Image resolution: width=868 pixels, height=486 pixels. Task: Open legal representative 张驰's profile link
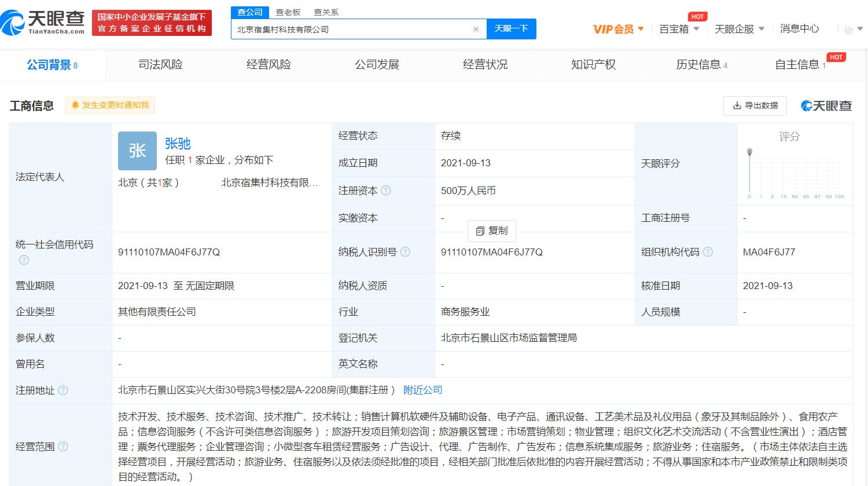click(178, 143)
